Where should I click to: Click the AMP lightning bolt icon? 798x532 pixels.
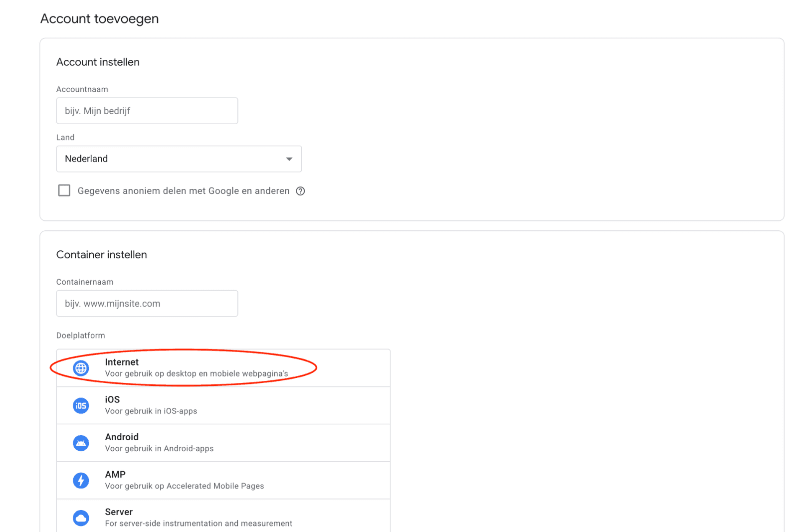(x=81, y=480)
